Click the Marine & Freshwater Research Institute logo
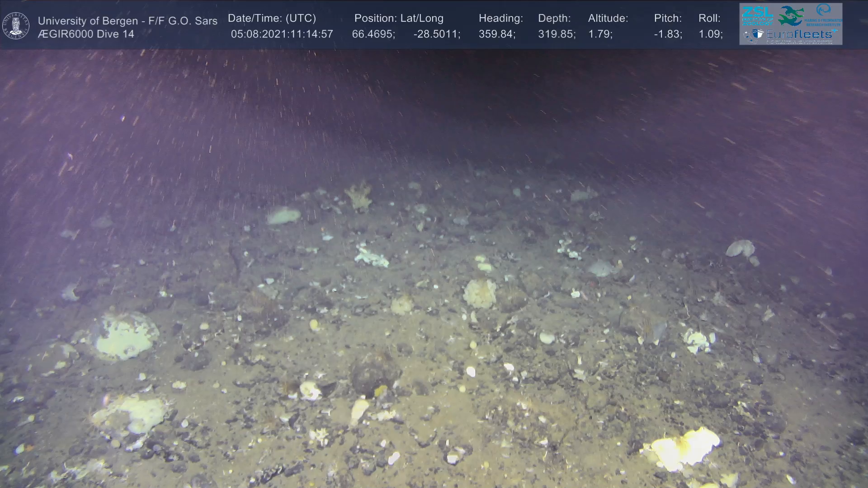This screenshot has height=488, width=868. pyautogui.click(x=824, y=14)
